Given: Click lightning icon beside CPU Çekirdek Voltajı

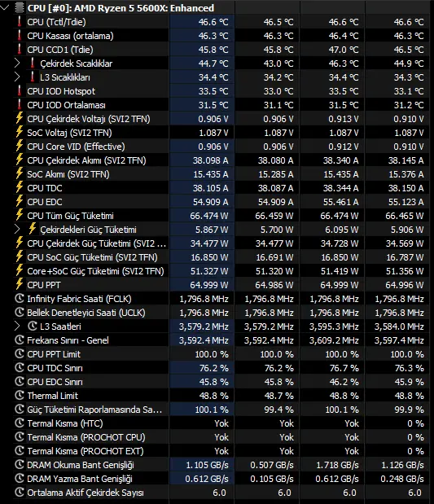Looking at the screenshot, I should click(20, 118).
